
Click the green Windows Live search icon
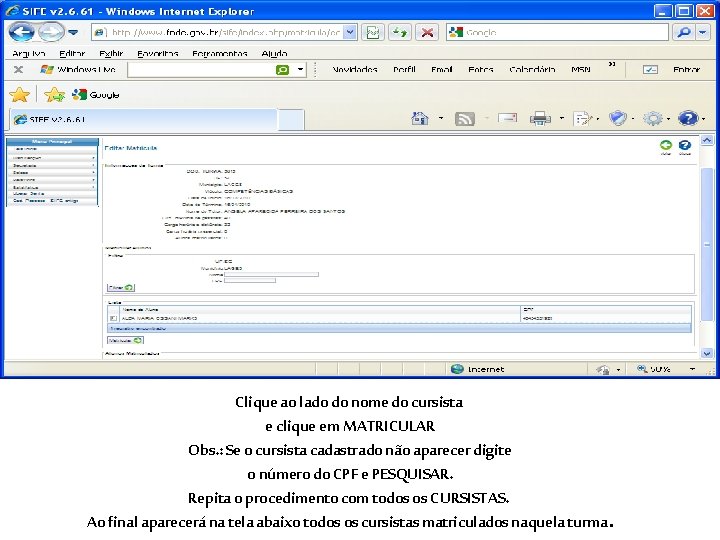tap(282, 70)
